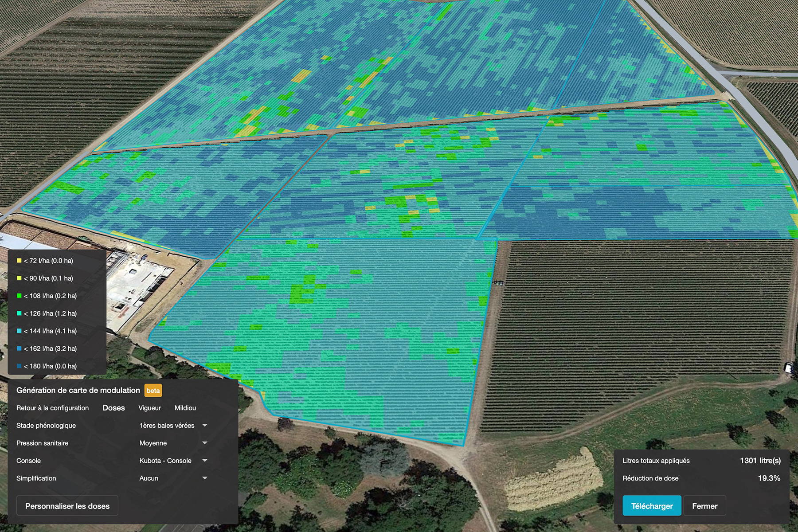The width and height of the screenshot is (798, 532).
Task: Click legend text '< 126 l/ha (1.2 ha)'
Action: [x=50, y=313]
